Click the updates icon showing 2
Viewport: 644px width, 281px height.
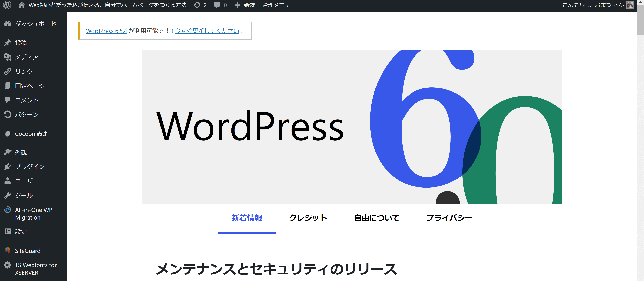tap(197, 5)
